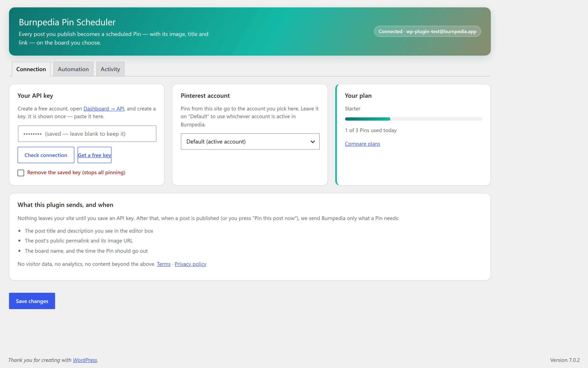The image size is (588, 368).
Task: Switch to the Connection tab
Action: 31,69
